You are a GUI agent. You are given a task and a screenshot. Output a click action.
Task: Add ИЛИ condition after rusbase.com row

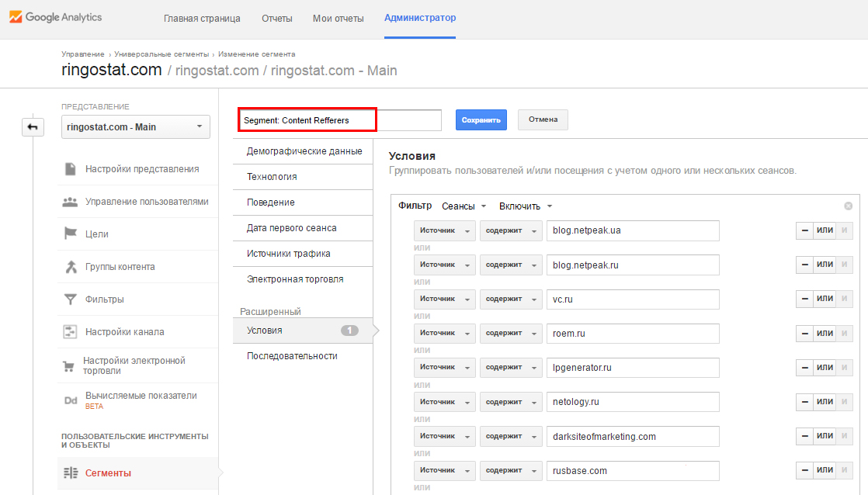825,470
